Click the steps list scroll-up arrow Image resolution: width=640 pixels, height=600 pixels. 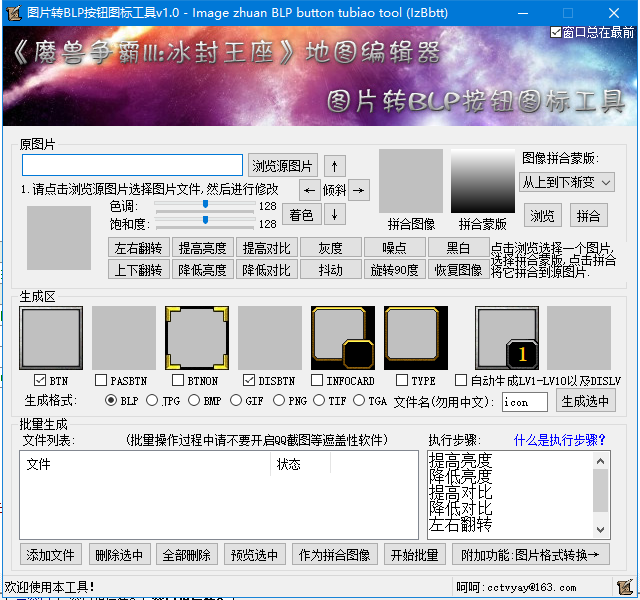tap(600, 461)
